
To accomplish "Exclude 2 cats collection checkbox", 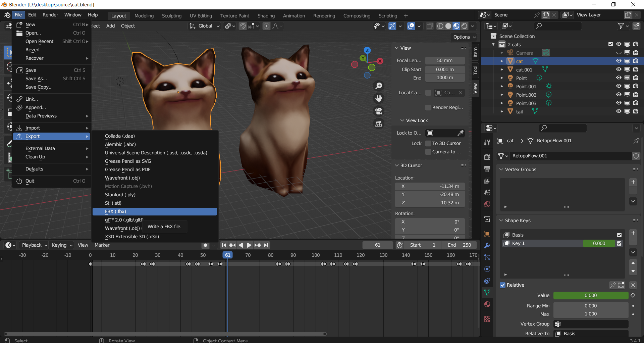I will [x=610, y=44].
